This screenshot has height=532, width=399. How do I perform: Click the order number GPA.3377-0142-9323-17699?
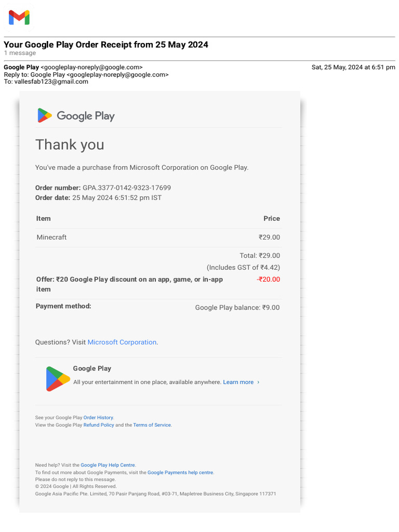(127, 188)
